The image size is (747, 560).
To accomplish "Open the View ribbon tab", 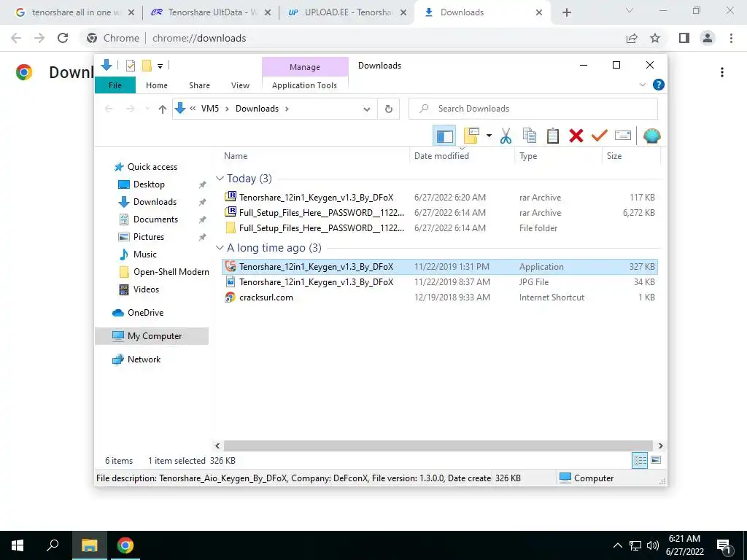I will (x=240, y=85).
